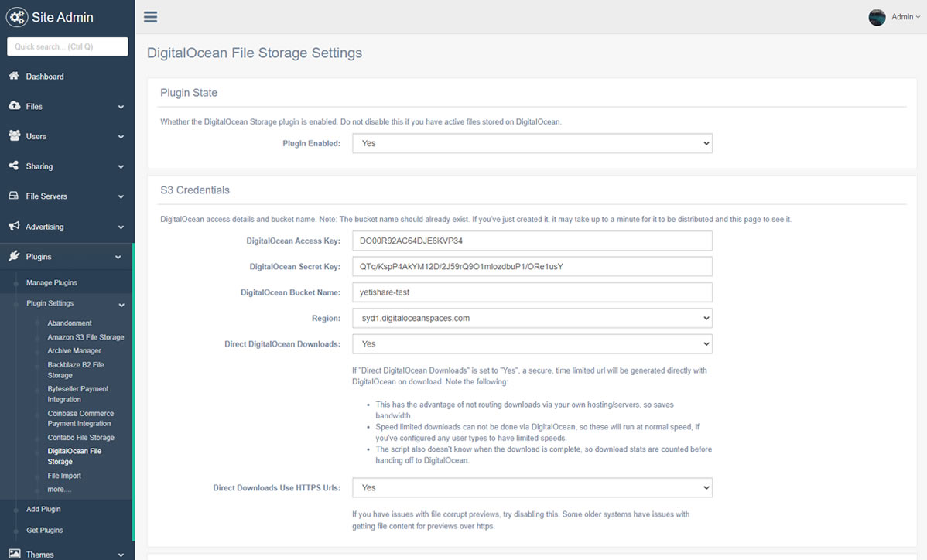Click the Dashboard home icon
The height and width of the screenshot is (560, 927).
pyautogui.click(x=14, y=76)
